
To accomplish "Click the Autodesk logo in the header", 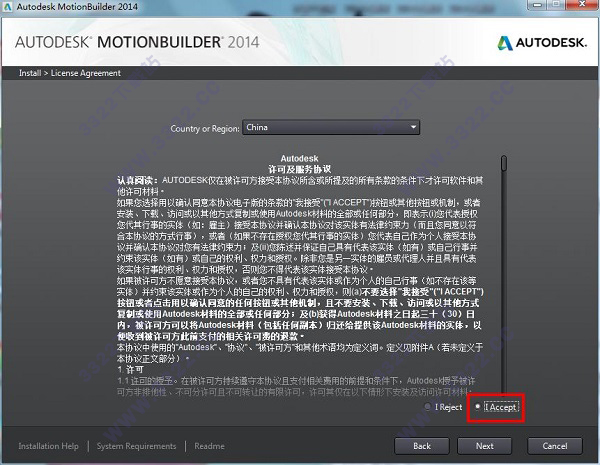I will pyautogui.click(x=542, y=43).
